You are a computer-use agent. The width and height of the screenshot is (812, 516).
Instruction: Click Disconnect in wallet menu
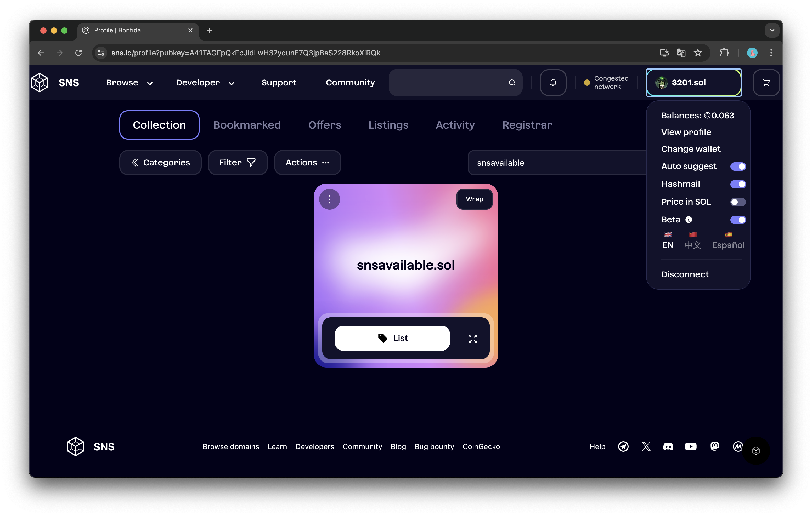click(685, 274)
